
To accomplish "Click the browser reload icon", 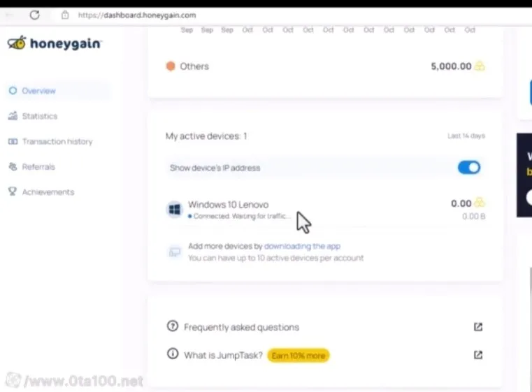I will [34, 15].
